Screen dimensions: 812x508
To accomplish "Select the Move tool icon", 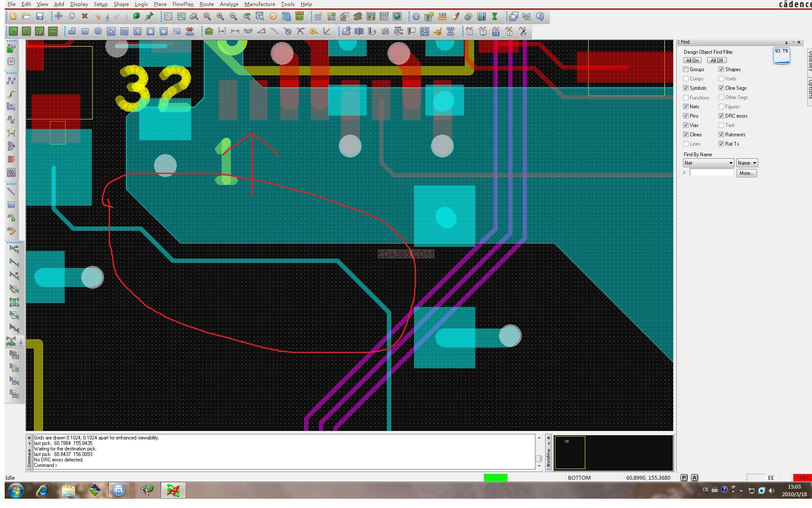I will pos(58,17).
